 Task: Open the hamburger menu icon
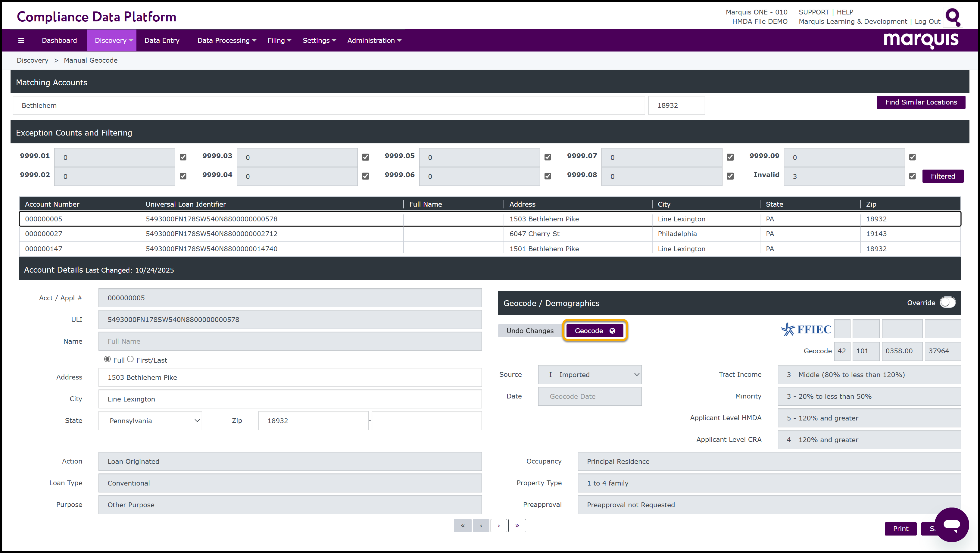click(21, 40)
